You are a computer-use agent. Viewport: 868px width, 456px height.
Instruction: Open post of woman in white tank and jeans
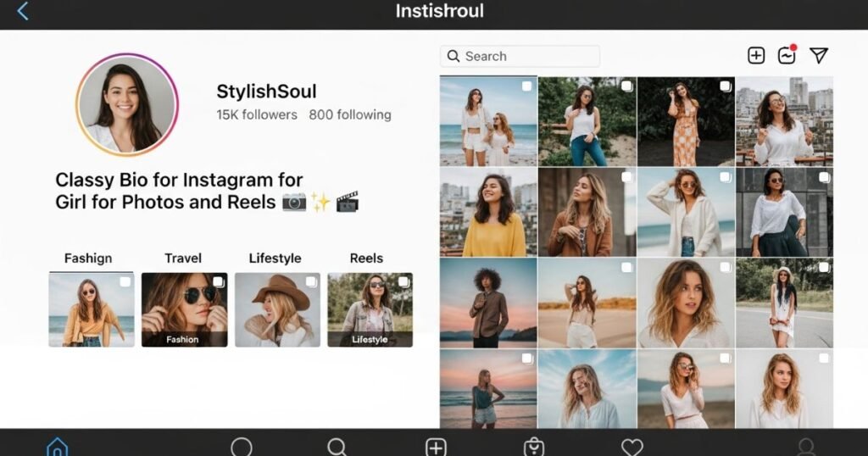click(587, 121)
